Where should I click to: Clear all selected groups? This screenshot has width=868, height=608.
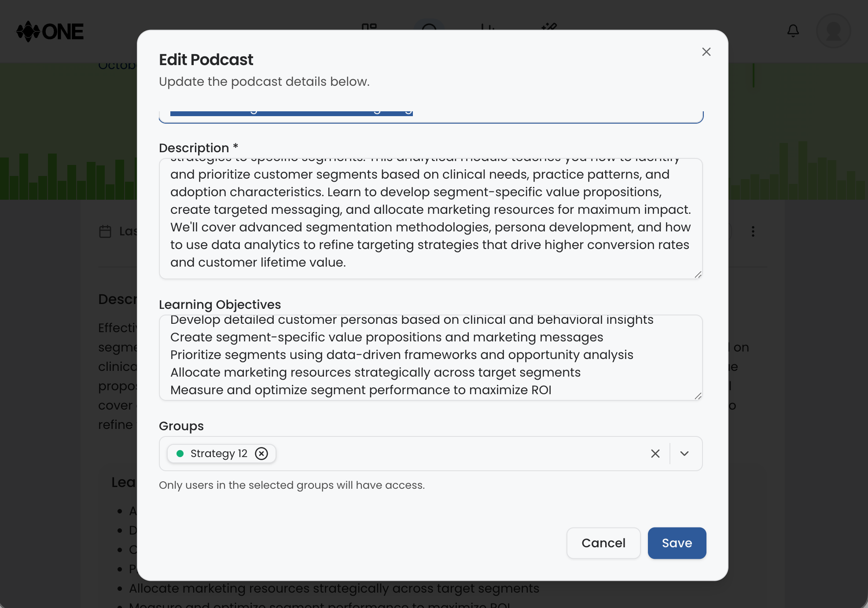coord(655,454)
